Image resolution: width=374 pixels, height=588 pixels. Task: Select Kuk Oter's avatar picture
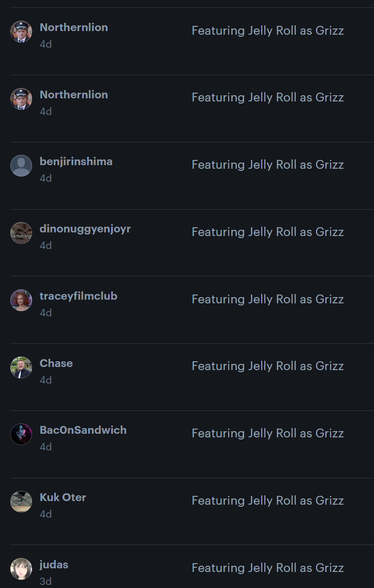coord(21,502)
